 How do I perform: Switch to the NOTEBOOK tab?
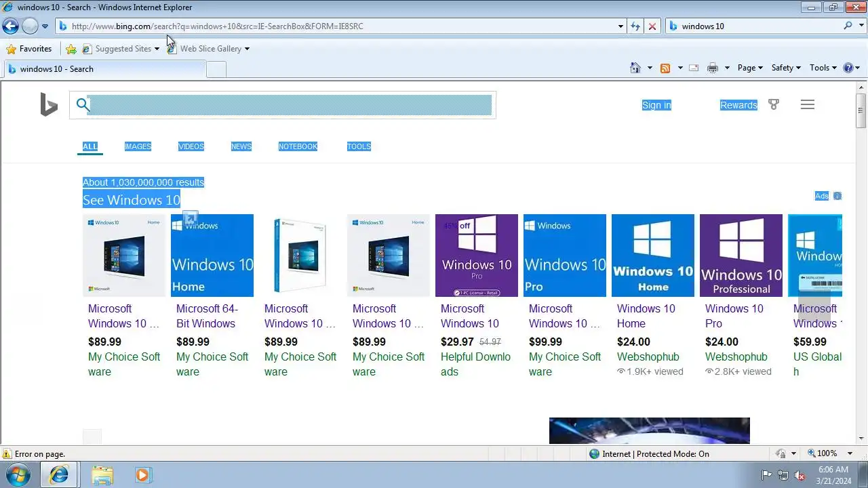(298, 146)
